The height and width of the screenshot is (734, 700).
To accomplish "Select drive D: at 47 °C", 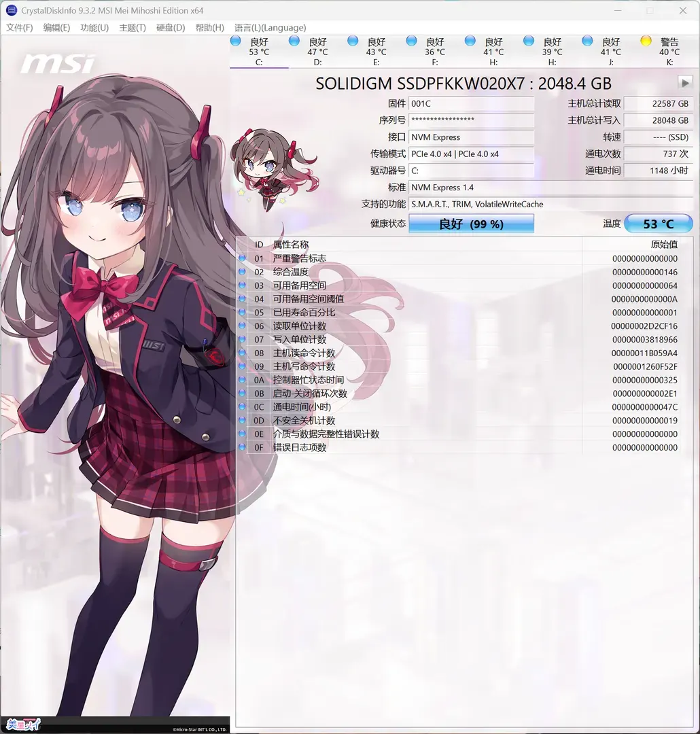I will click(x=317, y=52).
